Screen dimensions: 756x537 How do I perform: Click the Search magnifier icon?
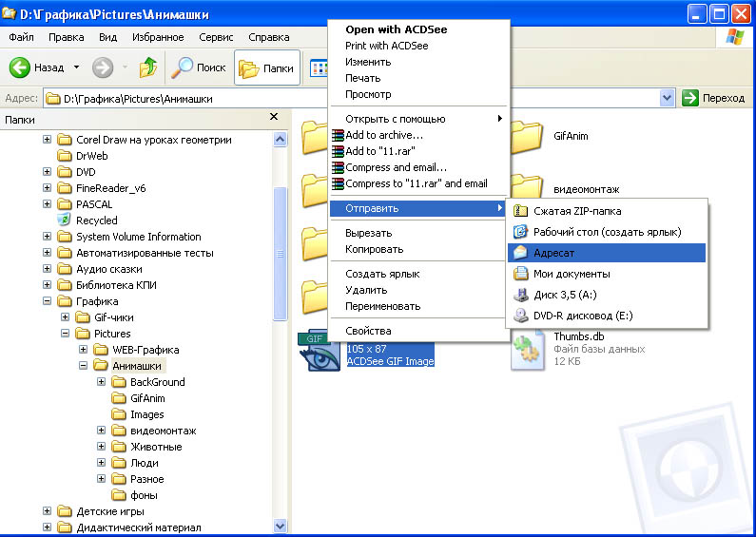(183, 67)
